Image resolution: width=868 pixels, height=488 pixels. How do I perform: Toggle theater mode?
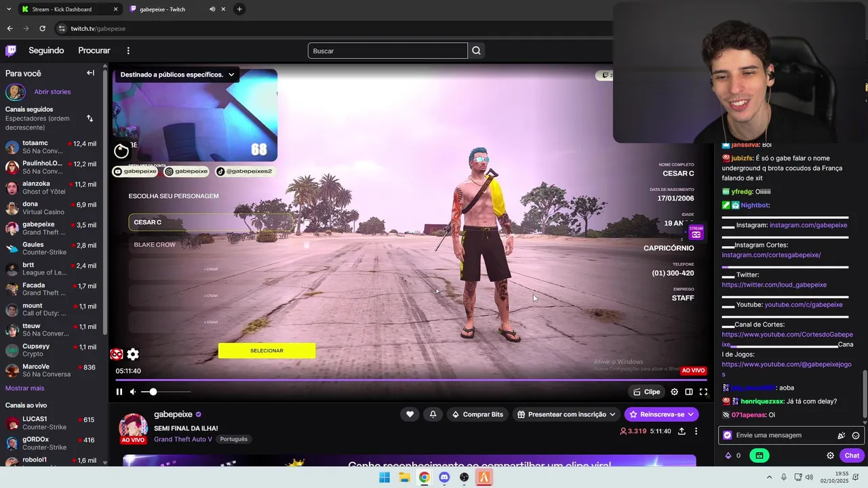pos(689,392)
